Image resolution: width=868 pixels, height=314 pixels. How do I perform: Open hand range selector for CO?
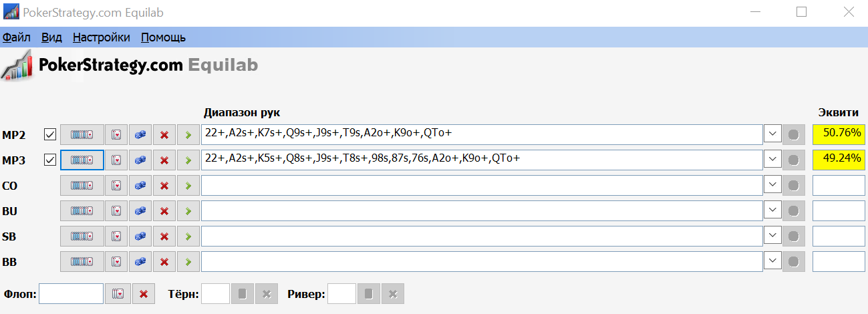click(82, 186)
